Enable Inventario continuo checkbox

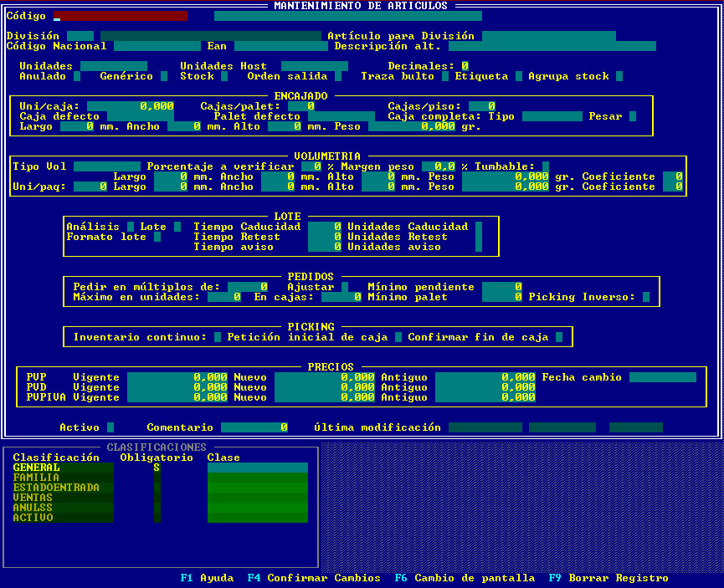218,337
